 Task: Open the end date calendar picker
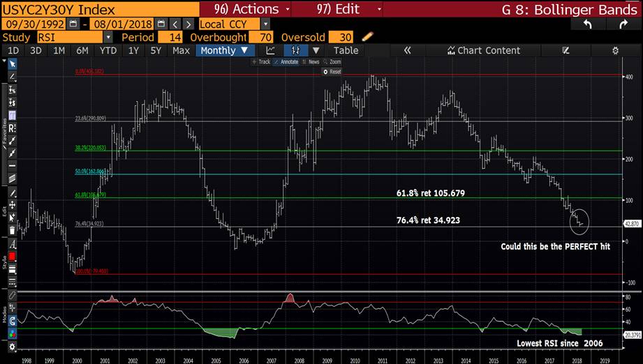[x=161, y=24]
